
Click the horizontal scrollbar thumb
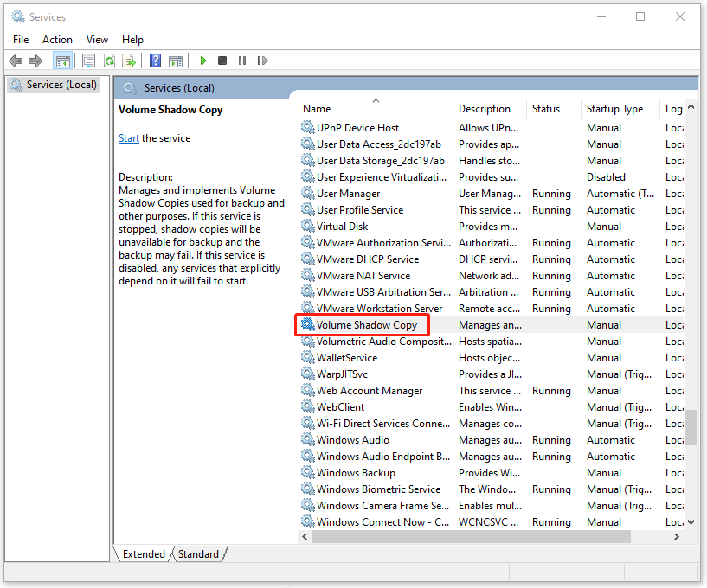(472, 536)
